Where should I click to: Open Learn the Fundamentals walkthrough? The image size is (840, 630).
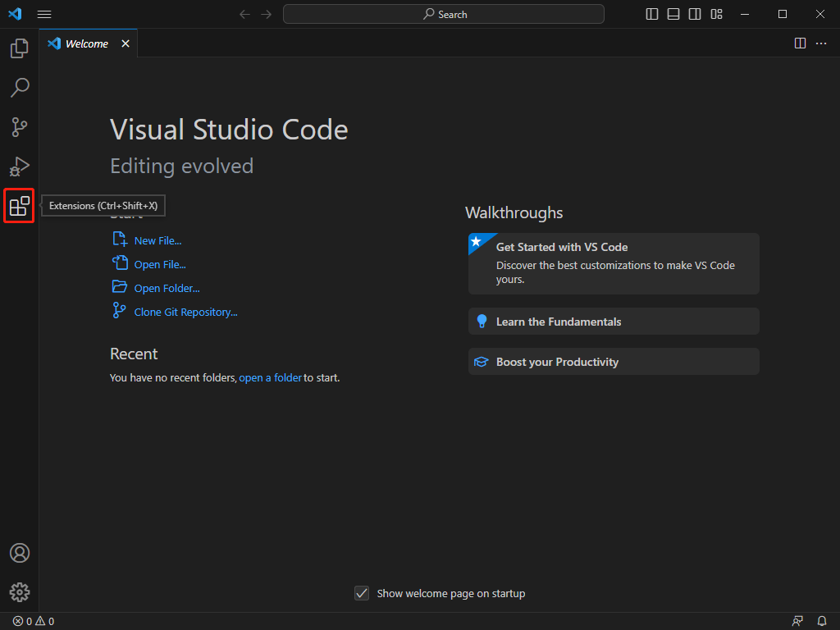point(614,322)
